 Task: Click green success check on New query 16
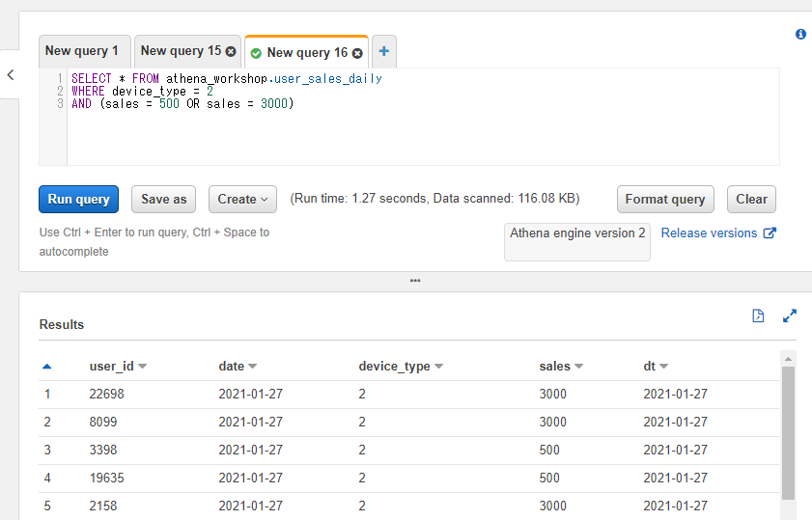point(256,53)
